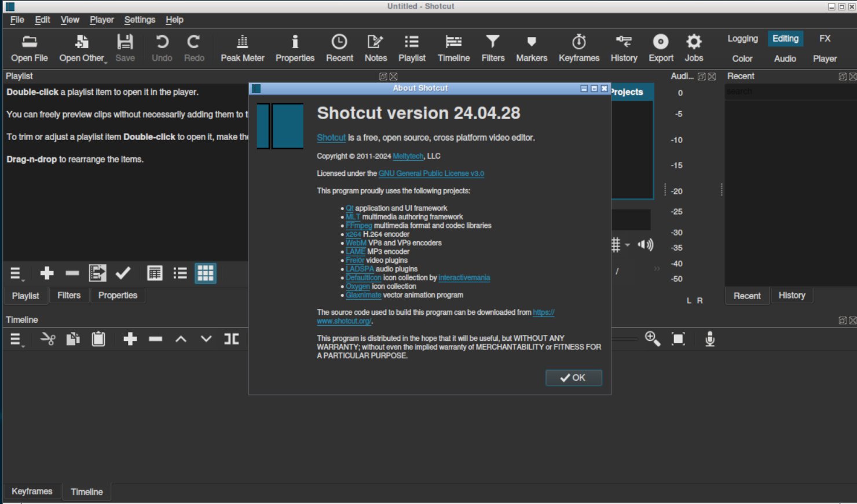
Task: Click the Export toolbar icon
Action: pyautogui.click(x=660, y=49)
